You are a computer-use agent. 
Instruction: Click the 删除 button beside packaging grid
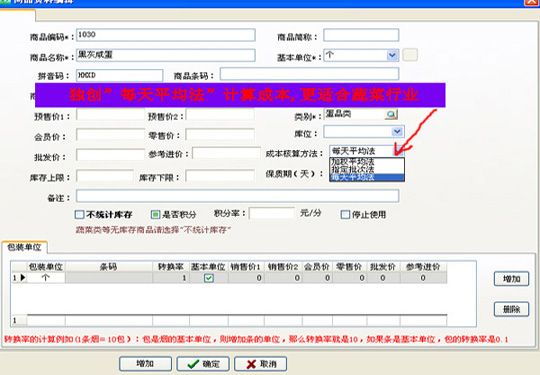click(x=511, y=309)
